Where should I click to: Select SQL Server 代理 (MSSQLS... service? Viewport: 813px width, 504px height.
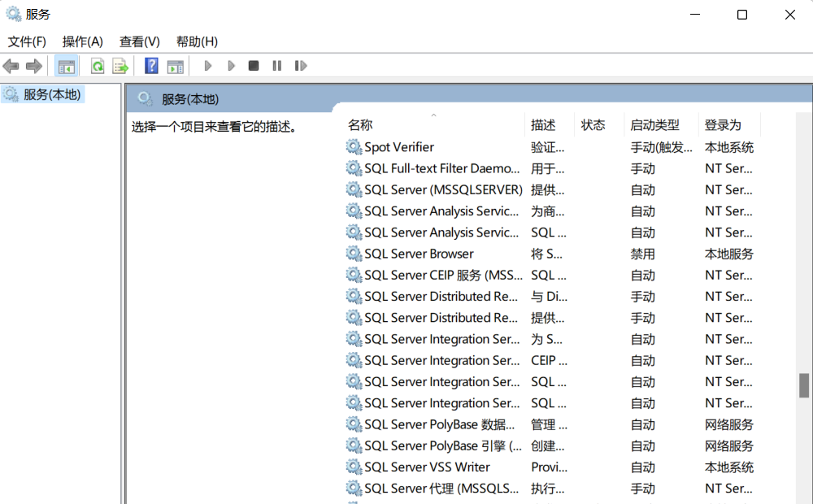pos(441,488)
